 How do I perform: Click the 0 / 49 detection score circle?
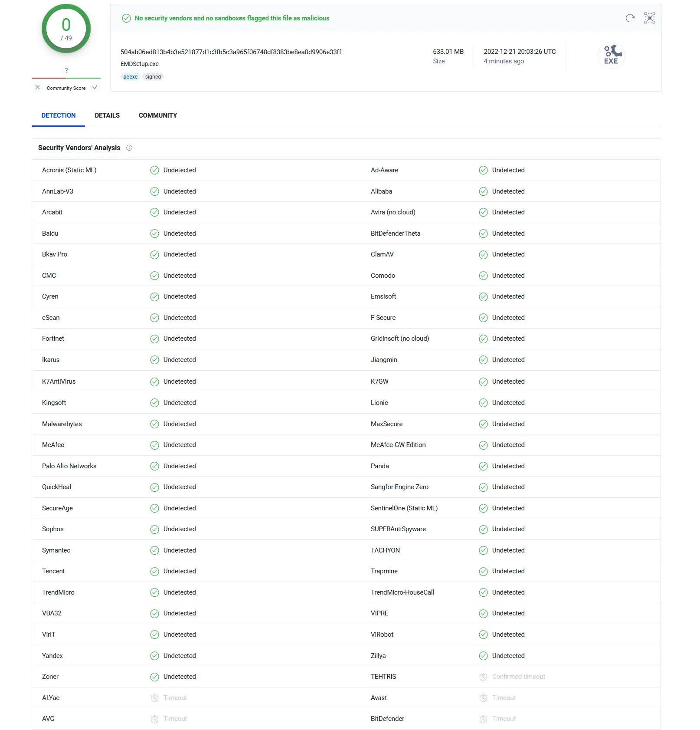(66, 29)
